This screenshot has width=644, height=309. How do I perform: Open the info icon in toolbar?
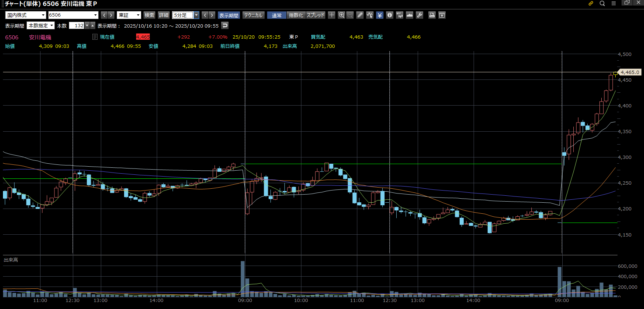coord(390,15)
